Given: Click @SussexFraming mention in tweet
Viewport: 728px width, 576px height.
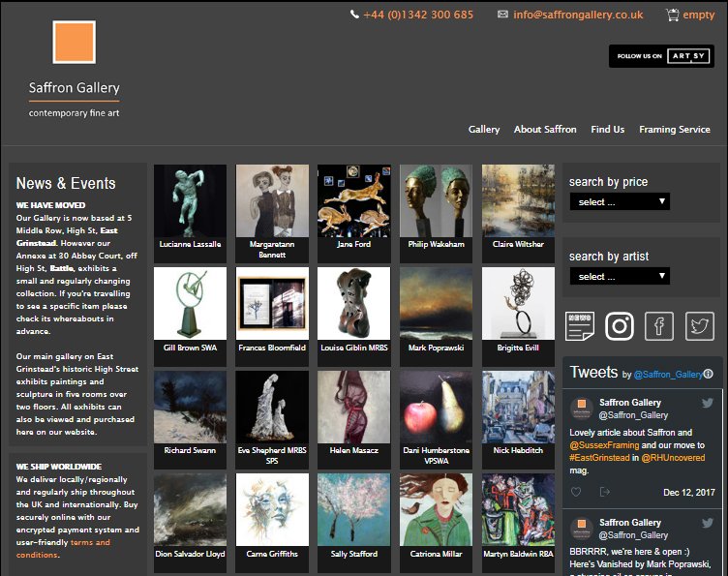Looking at the screenshot, I should click(x=604, y=445).
